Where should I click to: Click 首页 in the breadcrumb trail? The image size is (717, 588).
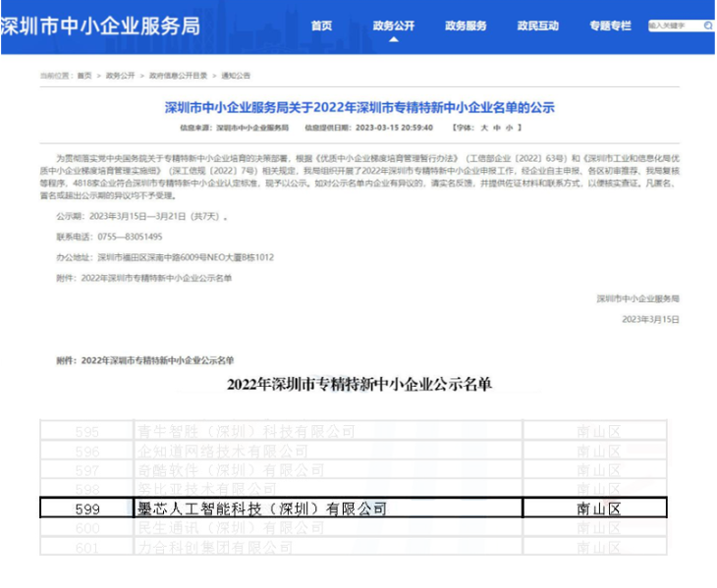tap(84, 76)
